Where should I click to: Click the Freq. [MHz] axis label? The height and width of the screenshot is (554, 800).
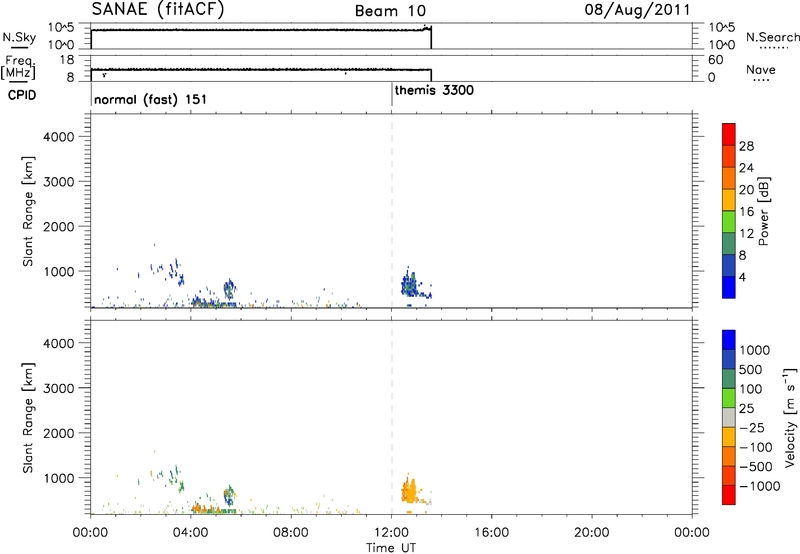(18, 67)
